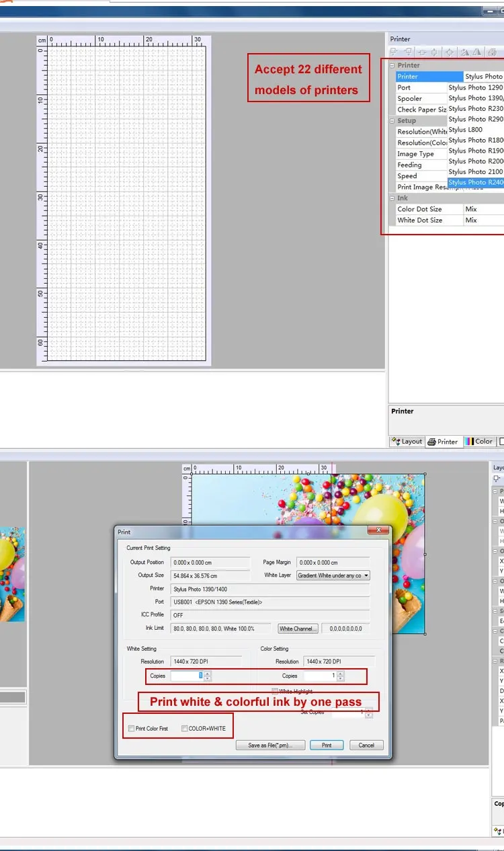Click the fit-to-width toolbar icon

421,52
